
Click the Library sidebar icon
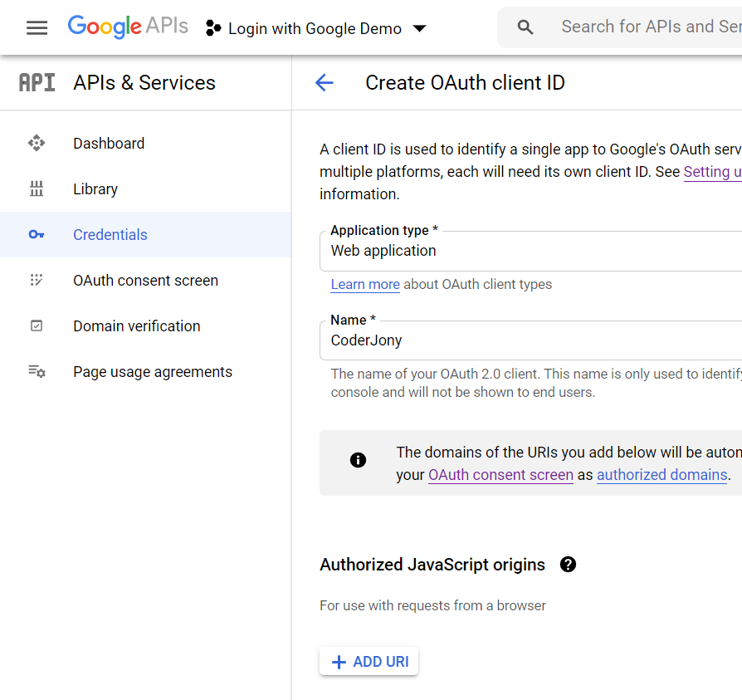coord(37,188)
